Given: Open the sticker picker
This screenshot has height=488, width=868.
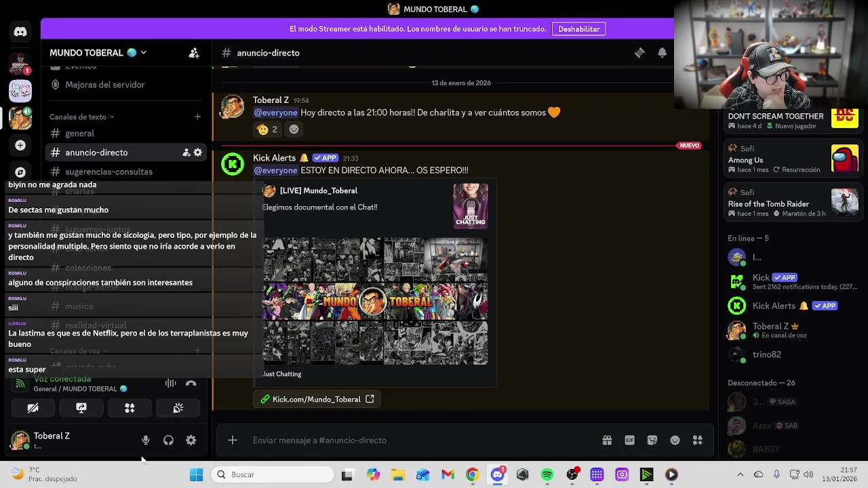Looking at the screenshot, I should point(652,441).
